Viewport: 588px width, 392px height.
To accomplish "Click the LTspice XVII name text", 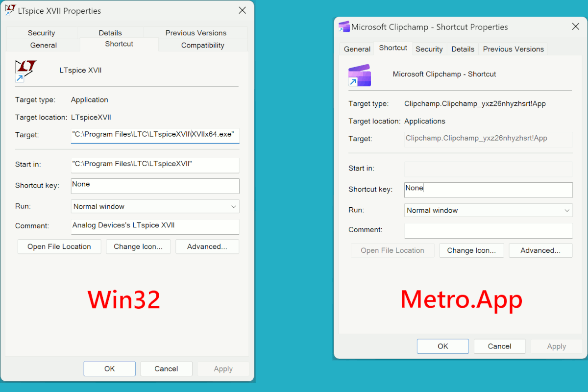I will pos(80,70).
